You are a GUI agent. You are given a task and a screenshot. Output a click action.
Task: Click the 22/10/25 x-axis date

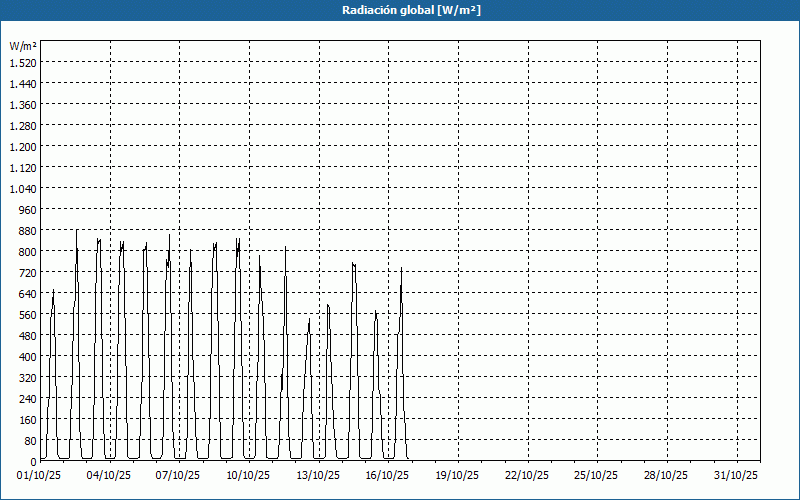[x=528, y=476]
